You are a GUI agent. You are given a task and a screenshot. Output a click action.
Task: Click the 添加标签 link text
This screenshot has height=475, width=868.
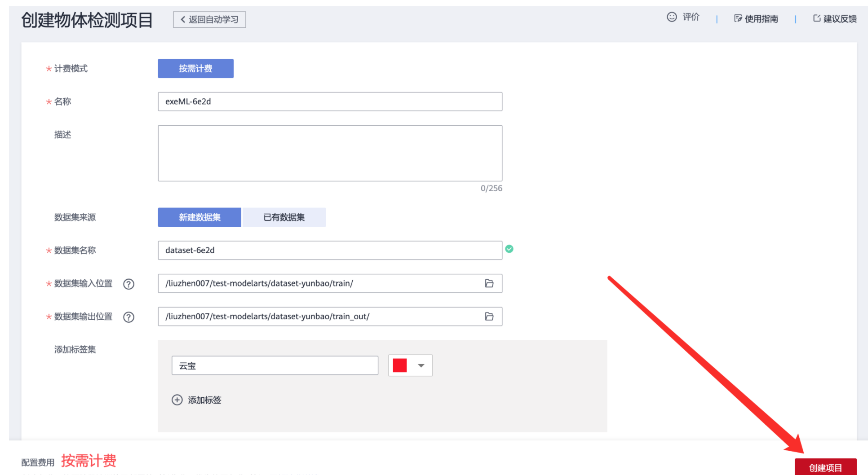coord(204,400)
